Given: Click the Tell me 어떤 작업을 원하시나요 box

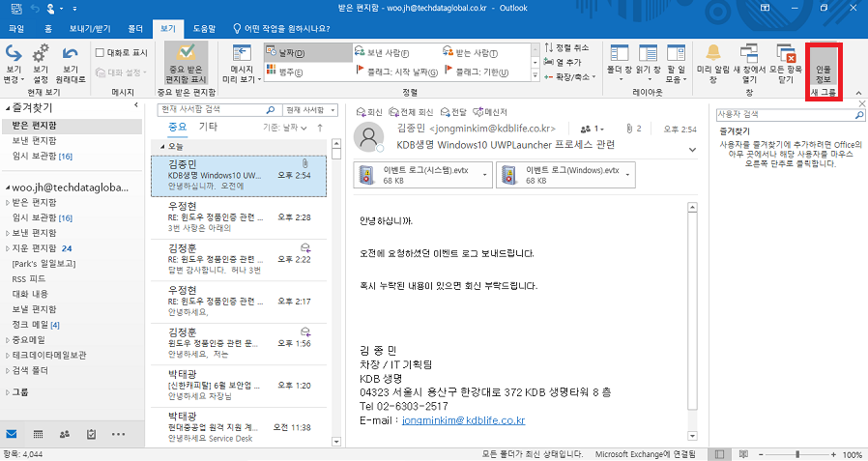Looking at the screenshot, I should [x=282, y=28].
